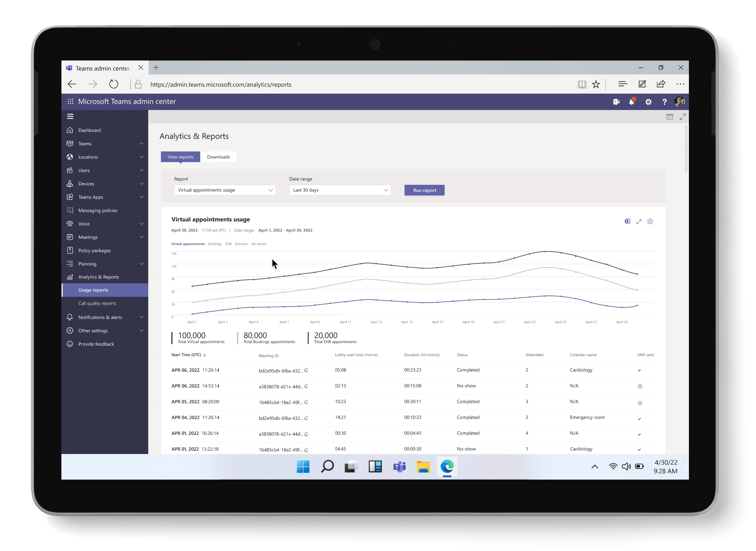Image resolution: width=756 pixels, height=551 pixels.
Task: Open the Report type dropdown
Action: 225,190
